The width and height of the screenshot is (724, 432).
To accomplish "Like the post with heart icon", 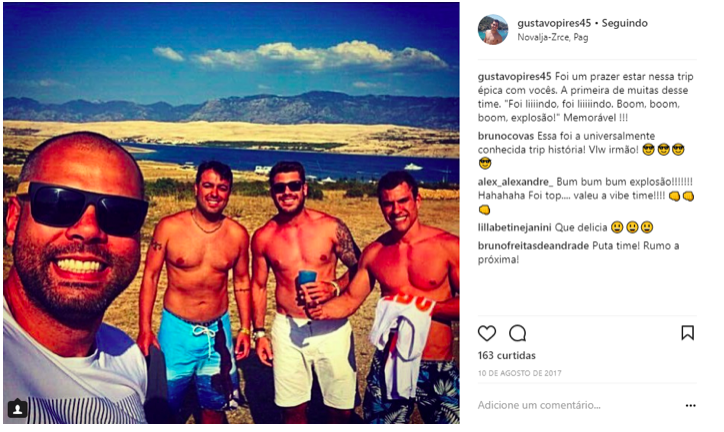I will (487, 333).
